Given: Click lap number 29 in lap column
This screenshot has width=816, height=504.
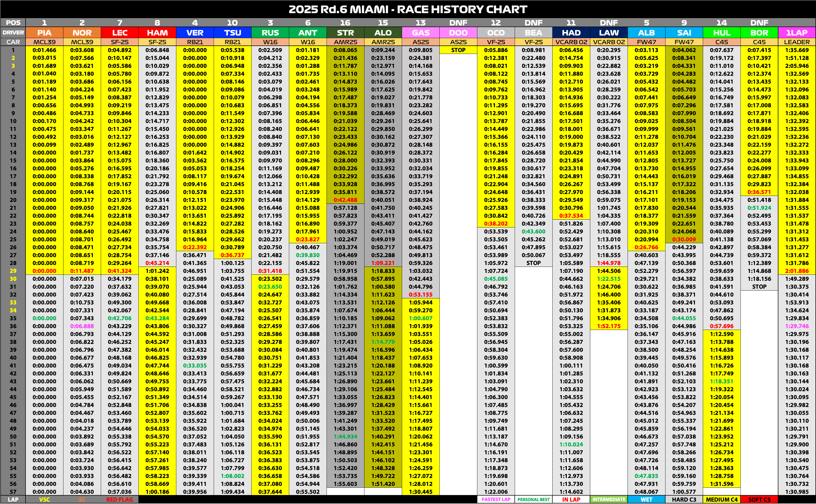Looking at the screenshot, I should (x=13, y=271).
